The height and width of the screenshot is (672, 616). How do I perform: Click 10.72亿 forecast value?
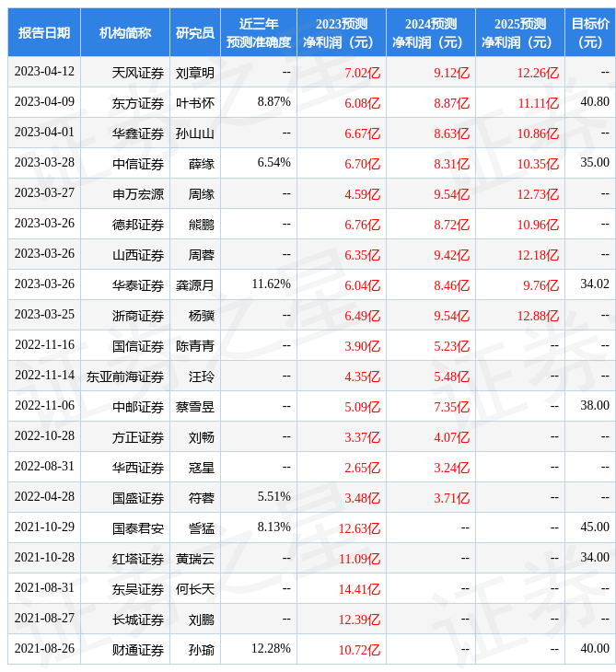359,651
